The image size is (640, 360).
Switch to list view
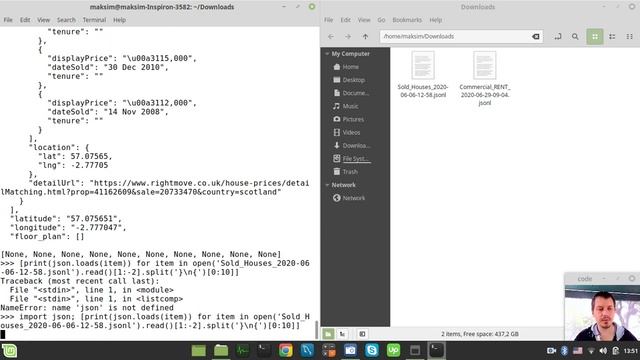tap(612, 36)
